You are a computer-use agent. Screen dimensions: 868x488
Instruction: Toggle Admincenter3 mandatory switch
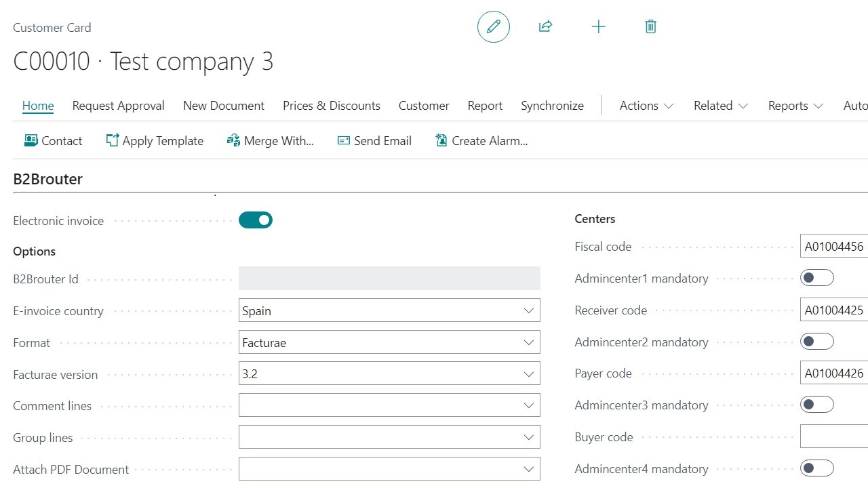coord(817,405)
